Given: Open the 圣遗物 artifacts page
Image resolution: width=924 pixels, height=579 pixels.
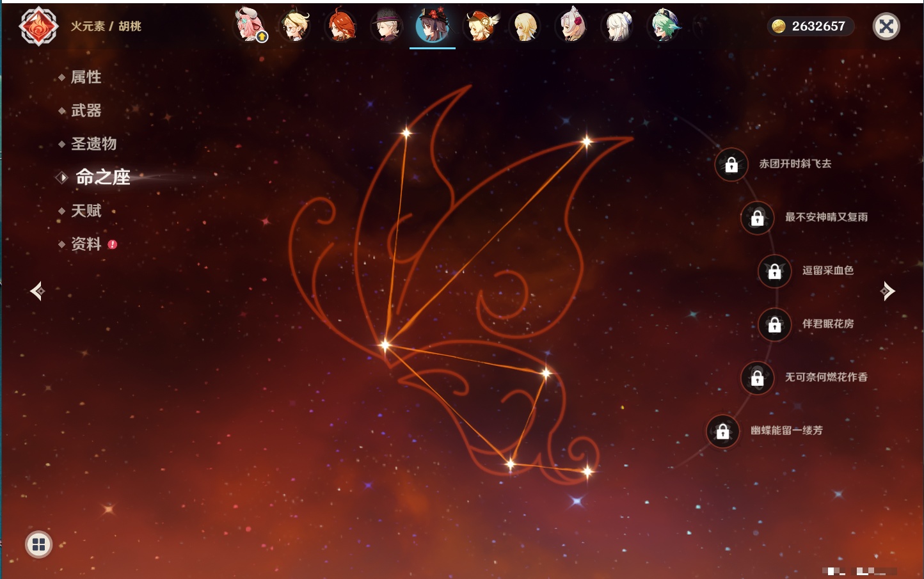Looking at the screenshot, I should tap(93, 144).
